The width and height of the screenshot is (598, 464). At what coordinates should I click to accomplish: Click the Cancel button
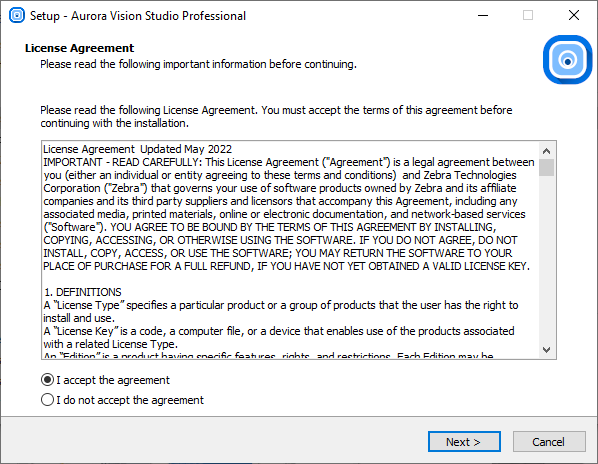click(549, 442)
